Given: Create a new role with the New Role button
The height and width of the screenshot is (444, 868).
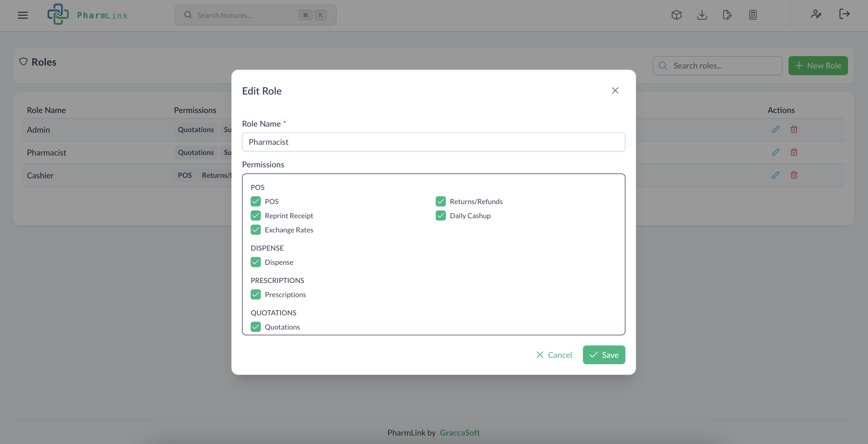Looking at the screenshot, I should pos(818,65).
